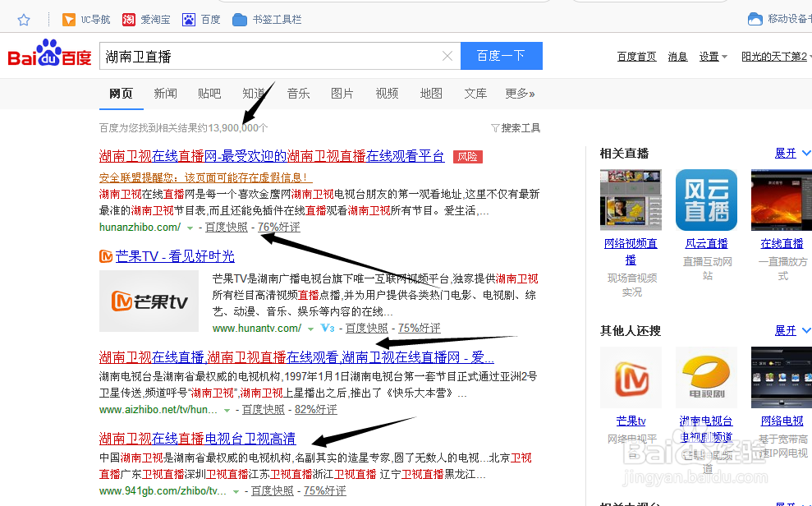
Task: Open the 湖南电视台电视剧频道 logo thumbnail
Action: [706, 378]
